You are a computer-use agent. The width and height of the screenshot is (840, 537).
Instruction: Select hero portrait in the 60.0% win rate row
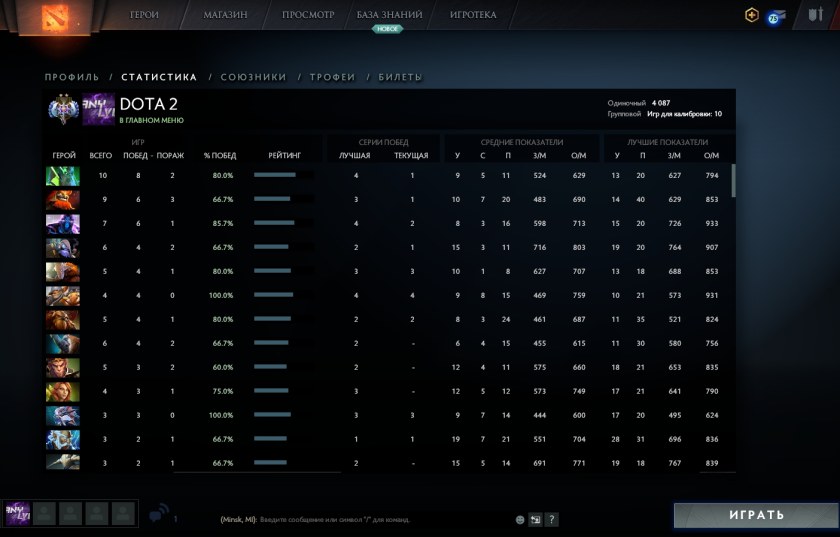tap(63, 368)
